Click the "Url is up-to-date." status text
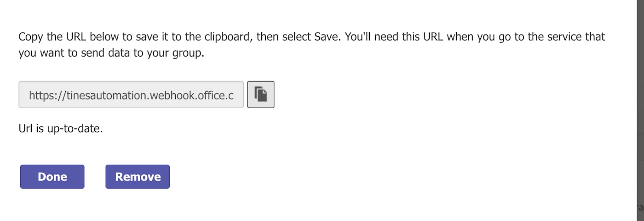 point(60,128)
